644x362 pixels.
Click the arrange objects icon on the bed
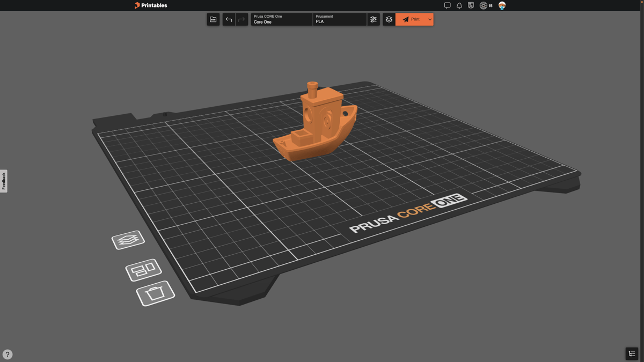click(x=143, y=270)
